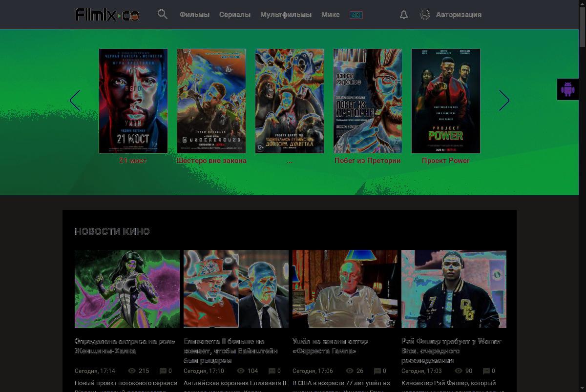This screenshot has height=392, width=586.
Task: Open the 21 мост poster
Action: pos(133,101)
